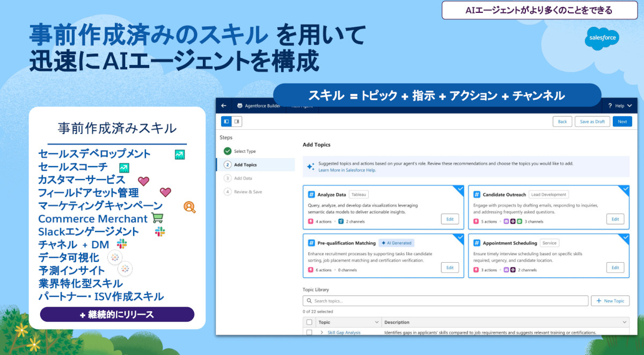
Task: Open the Description column dropdown chevron
Action: tap(624, 322)
